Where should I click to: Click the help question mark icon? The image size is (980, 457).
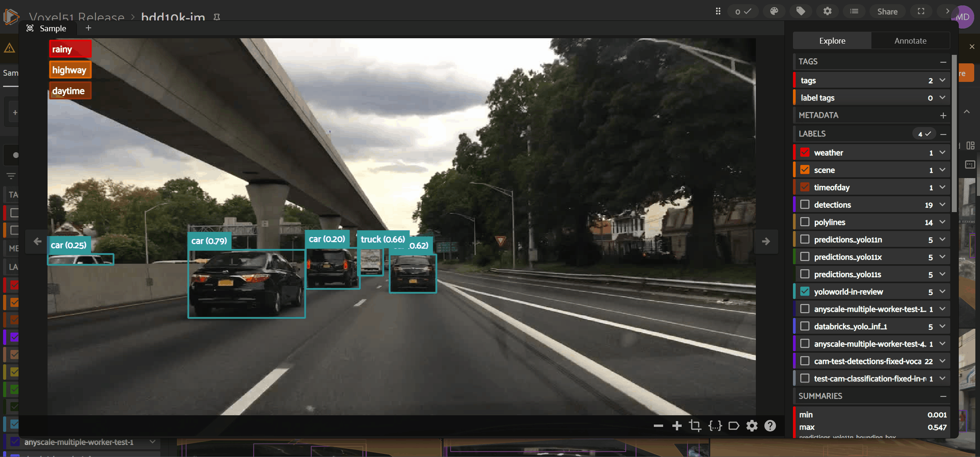(770, 426)
